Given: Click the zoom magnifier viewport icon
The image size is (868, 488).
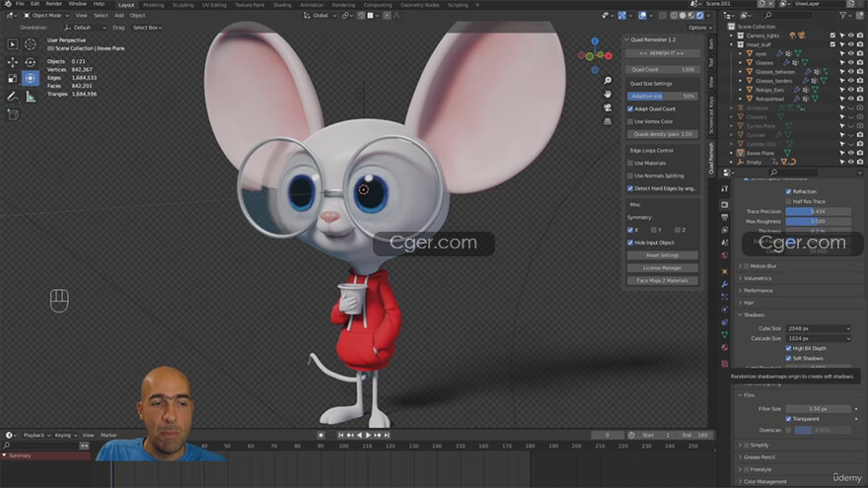Looking at the screenshot, I should pyautogui.click(x=608, y=81).
